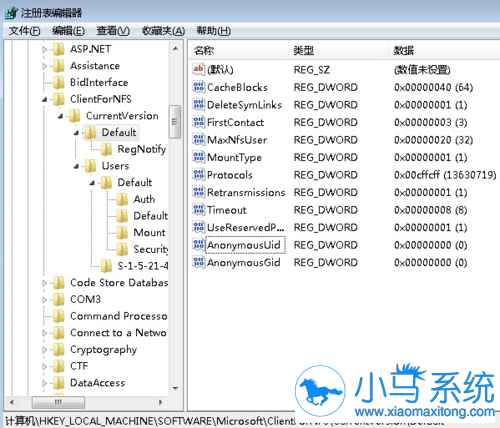
Task: Click the tree scrollbar up arrow
Action: coord(175,49)
